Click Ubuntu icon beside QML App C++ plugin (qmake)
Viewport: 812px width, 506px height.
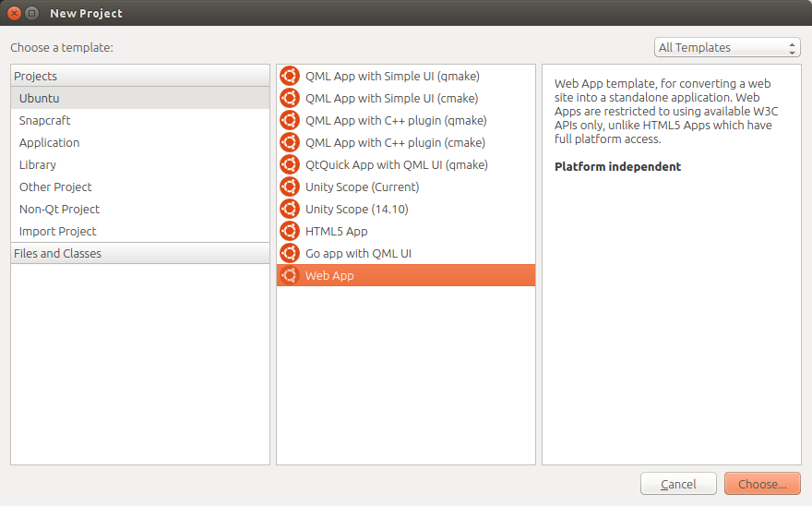[290, 120]
